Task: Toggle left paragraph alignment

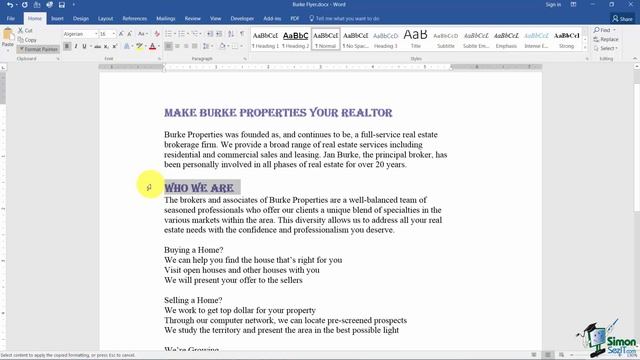Action: [x=168, y=47]
